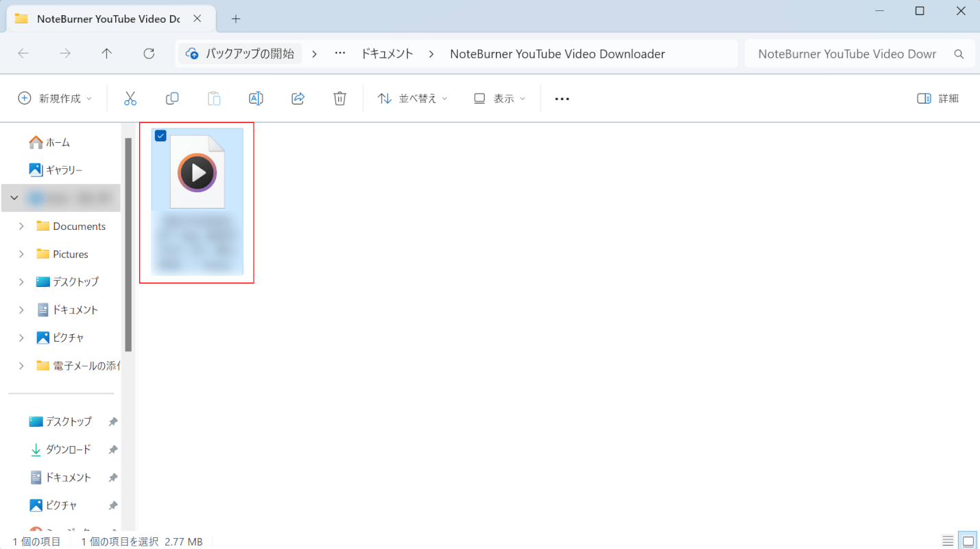
Task: Expand the Pictures folder tree node
Action: (x=21, y=254)
